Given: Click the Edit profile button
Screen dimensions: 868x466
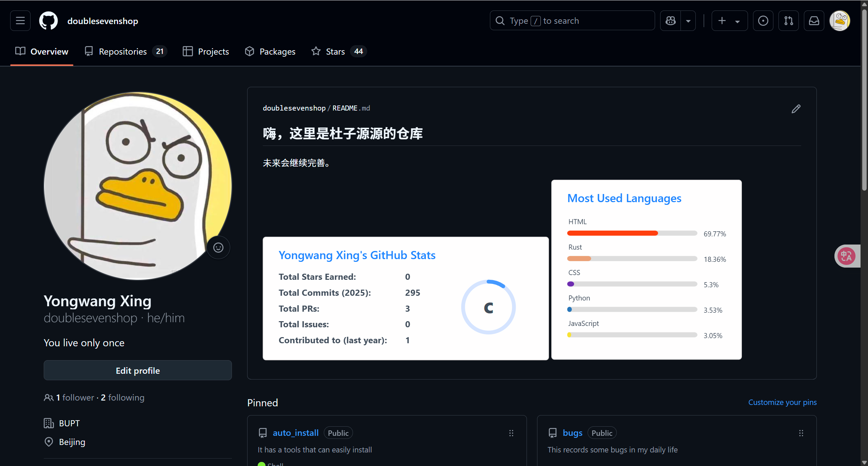Looking at the screenshot, I should click(138, 370).
